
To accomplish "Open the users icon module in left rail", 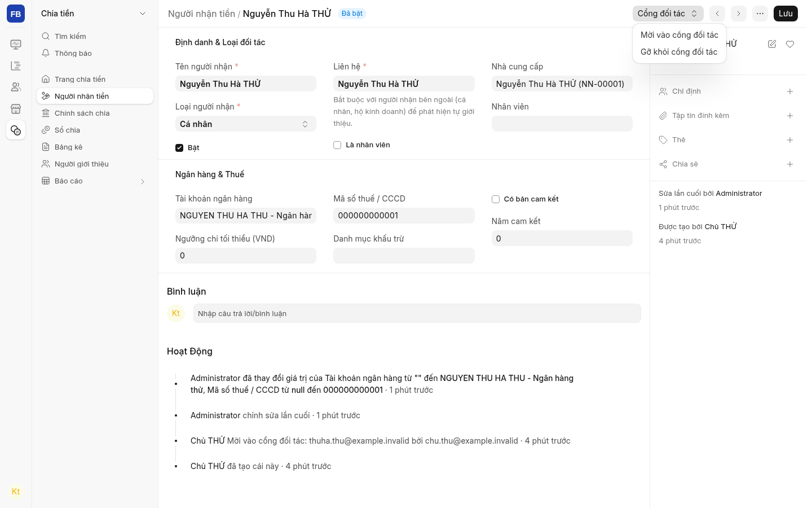I will (x=16, y=87).
